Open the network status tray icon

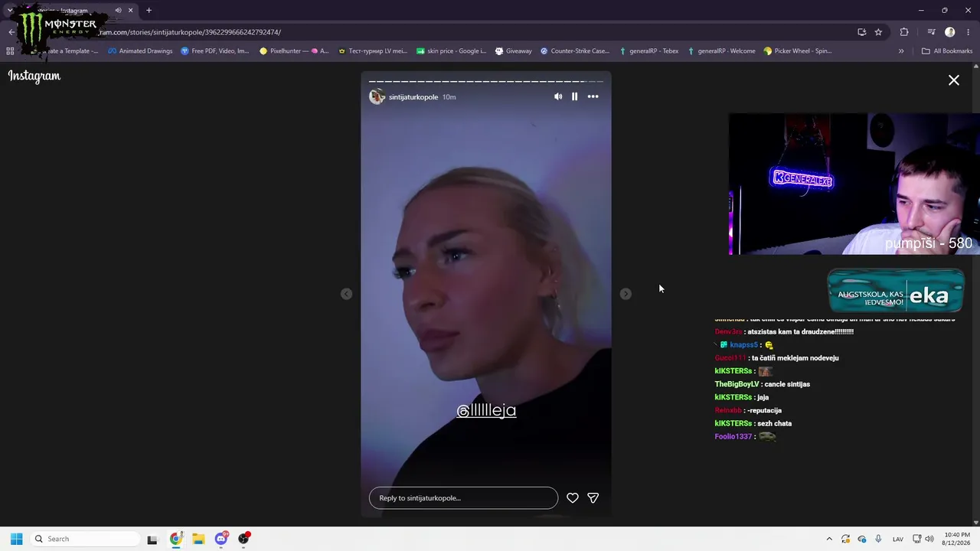[x=916, y=539]
